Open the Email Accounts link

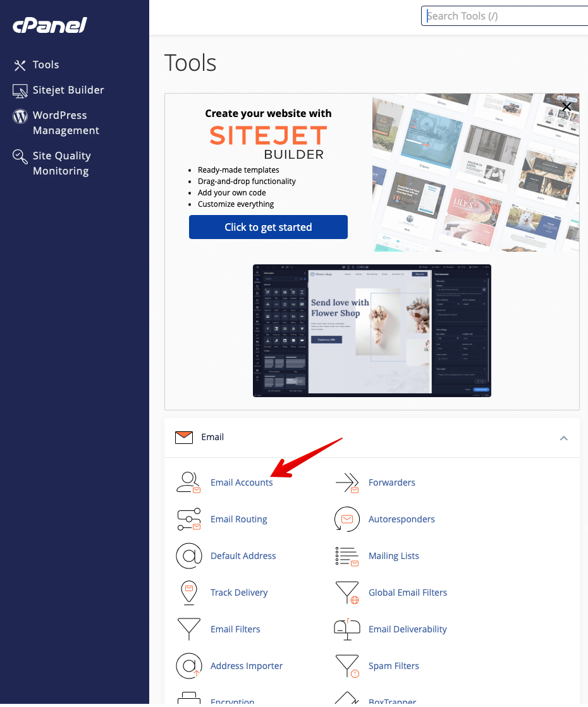(x=242, y=483)
